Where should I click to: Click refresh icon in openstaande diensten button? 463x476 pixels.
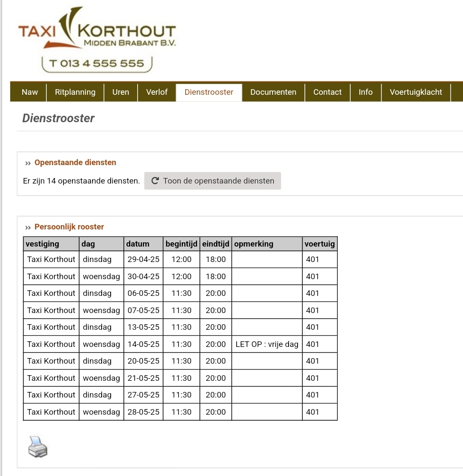point(156,181)
